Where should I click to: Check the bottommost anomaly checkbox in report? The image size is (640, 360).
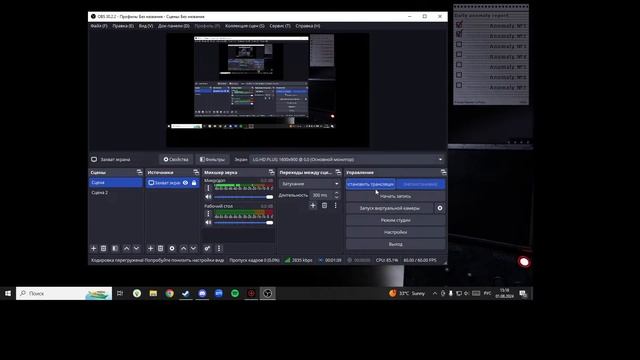(459, 85)
